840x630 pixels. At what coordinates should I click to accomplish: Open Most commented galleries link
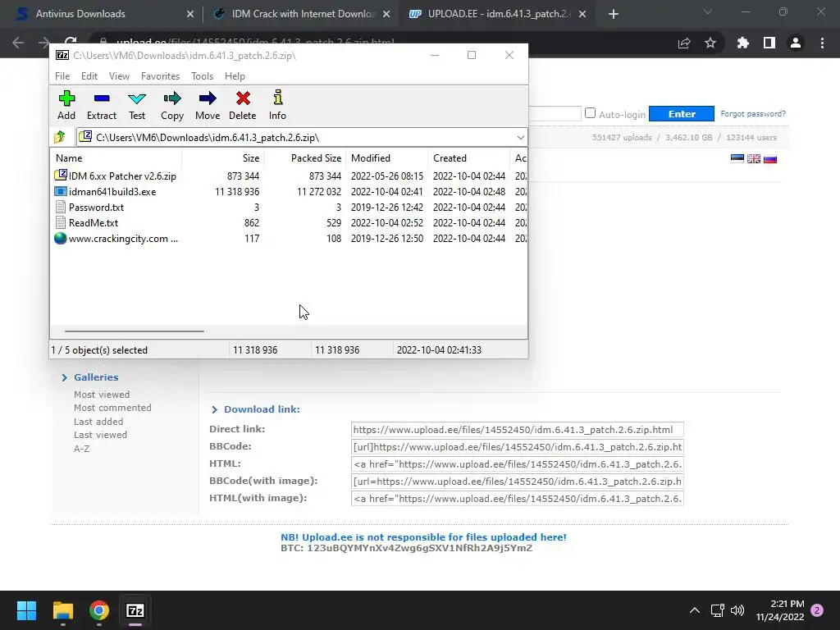click(x=112, y=408)
